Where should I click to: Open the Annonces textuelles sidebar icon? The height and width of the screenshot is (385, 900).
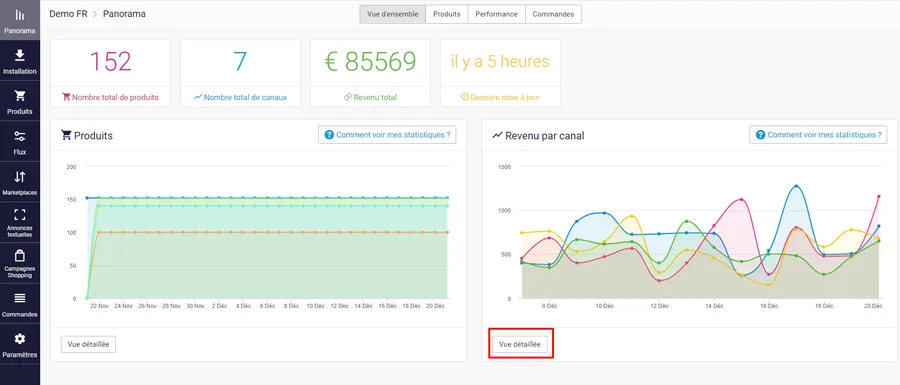tap(20, 215)
